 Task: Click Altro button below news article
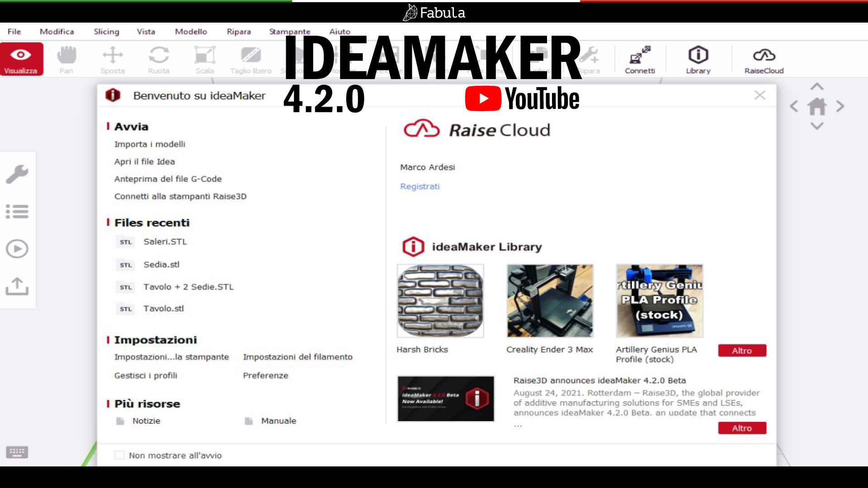click(742, 428)
